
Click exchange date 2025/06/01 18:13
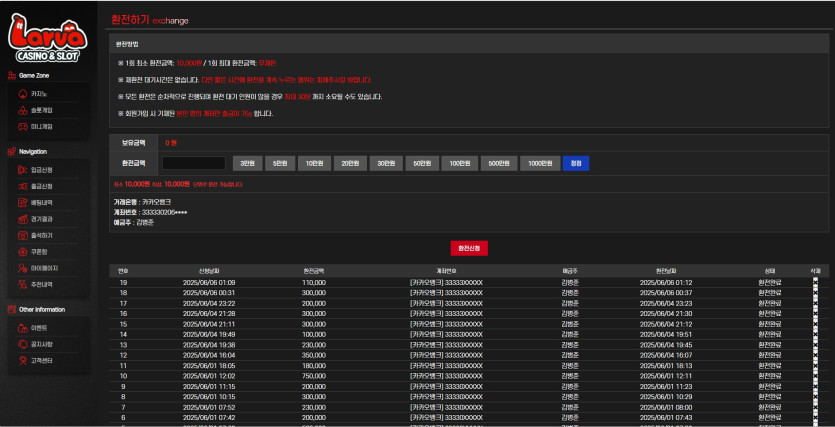pos(666,366)
